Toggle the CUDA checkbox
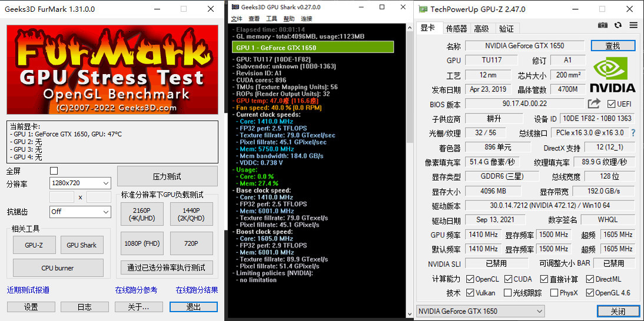 [x=509, y=279]
